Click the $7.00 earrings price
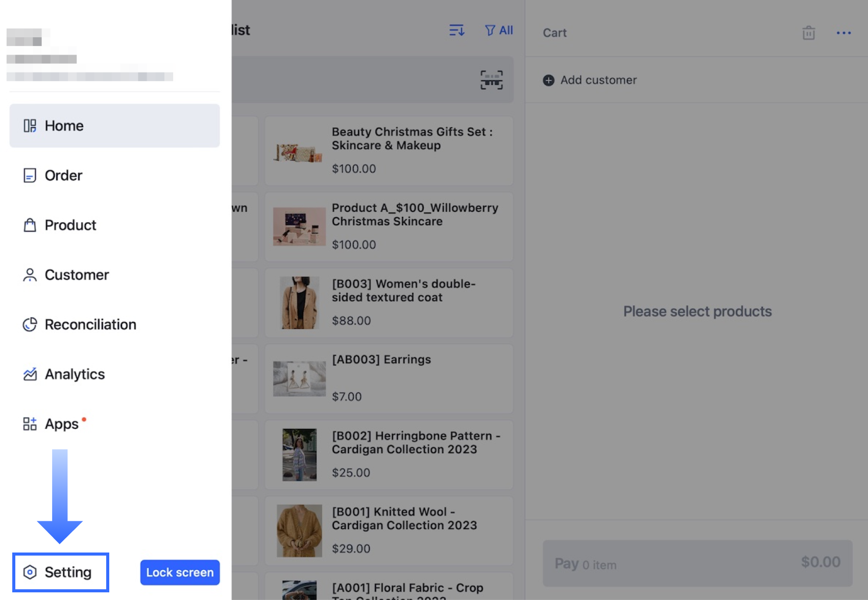 347,397
